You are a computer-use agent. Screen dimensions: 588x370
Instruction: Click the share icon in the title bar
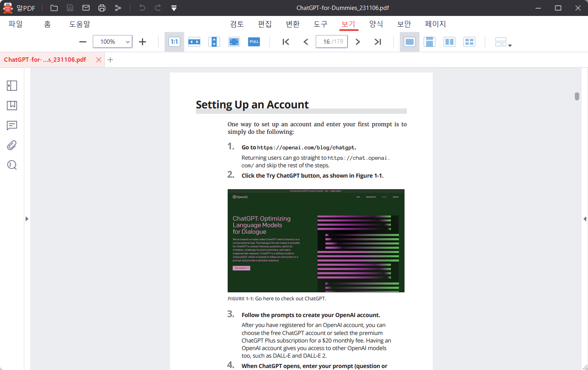[x=118, y=8]
